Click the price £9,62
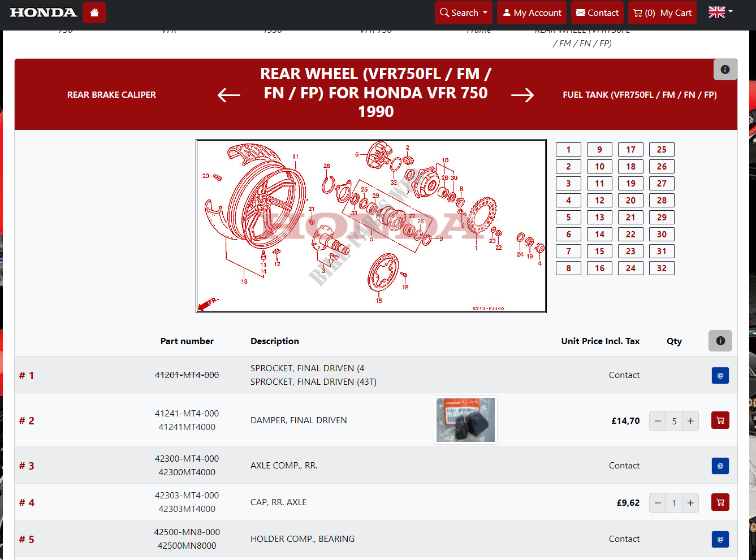This screenshot has width=756, height=560. [x=628, y=503]
